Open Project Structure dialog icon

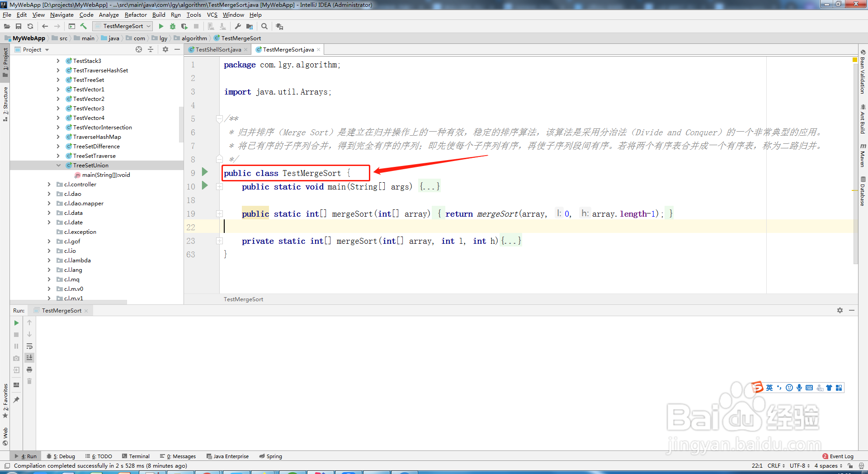pos(250,27)
